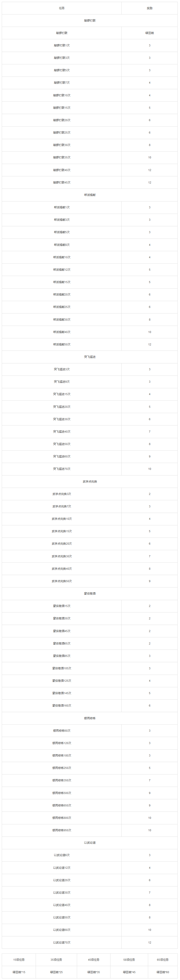Click the 豪侠敬酒160次 task cell

click(x=61, y=706)
